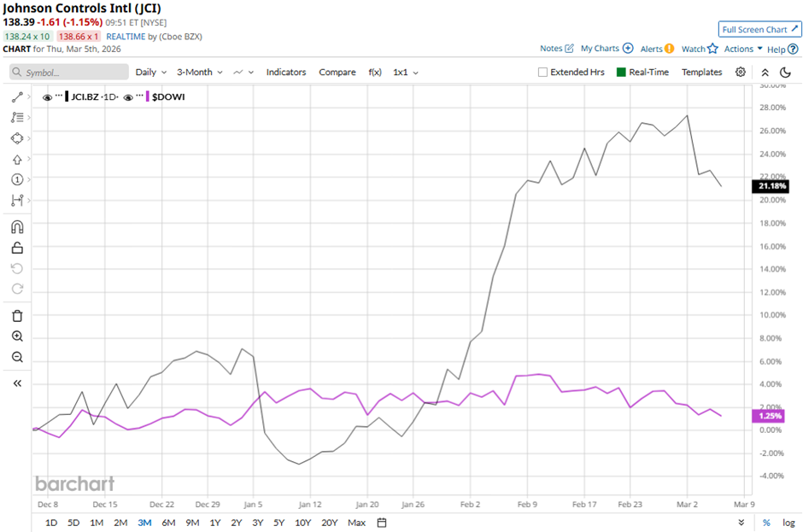The height and width of the screenshot is (532, 803).
Task: Collapse the drawing tools sidebar
Action: click(17, 383)
